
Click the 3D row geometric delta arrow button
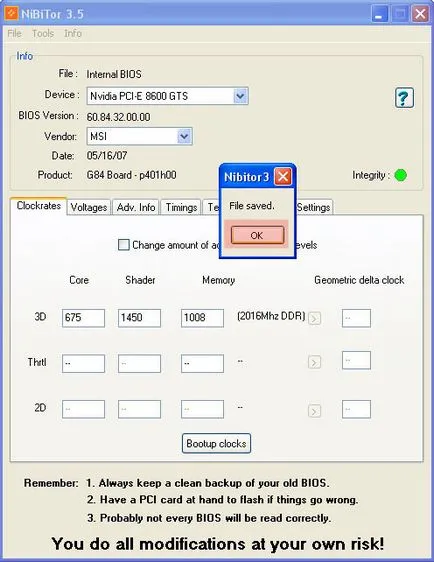click(314, 318)
